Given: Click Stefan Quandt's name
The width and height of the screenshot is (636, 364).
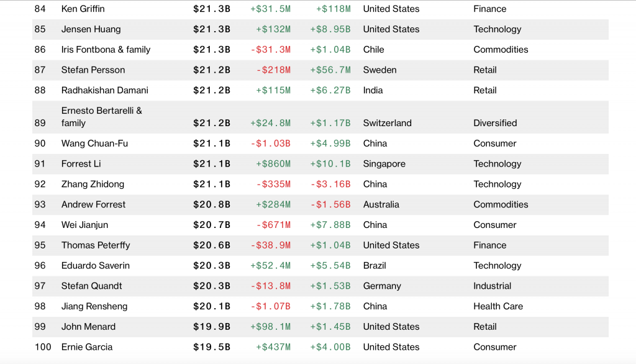Looking at the screenshot, I should (91, 286).
